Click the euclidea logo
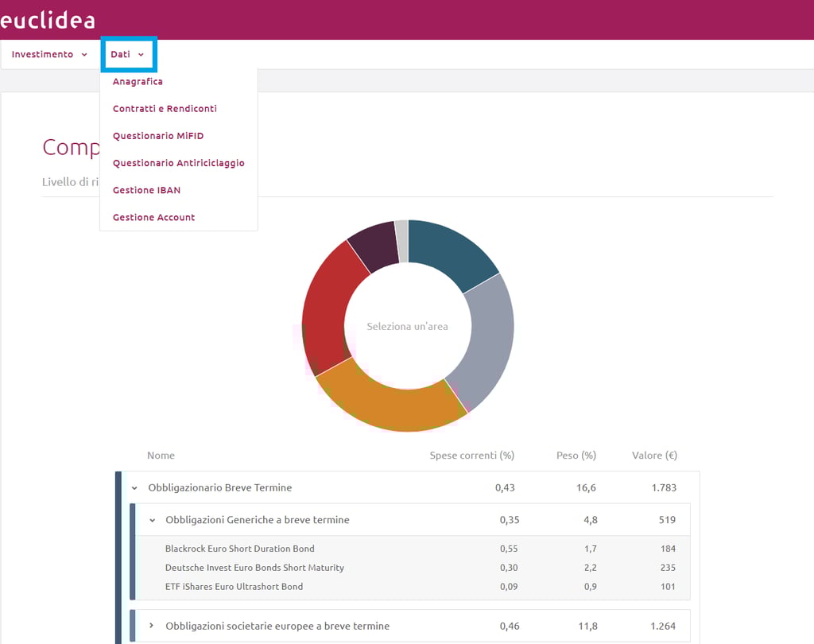The image size is (814, 644). point(47,19)
